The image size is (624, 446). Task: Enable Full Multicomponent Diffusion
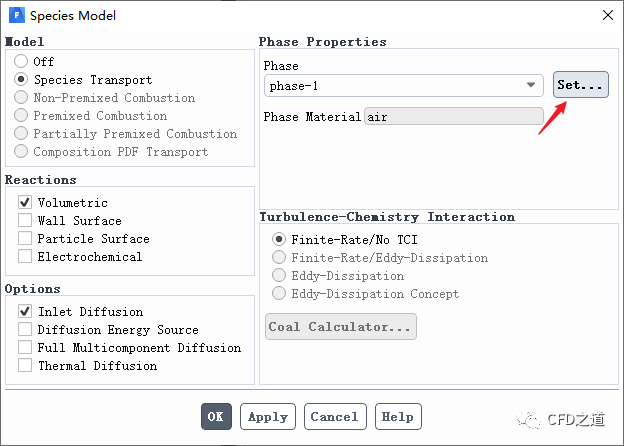click(25, 348)
